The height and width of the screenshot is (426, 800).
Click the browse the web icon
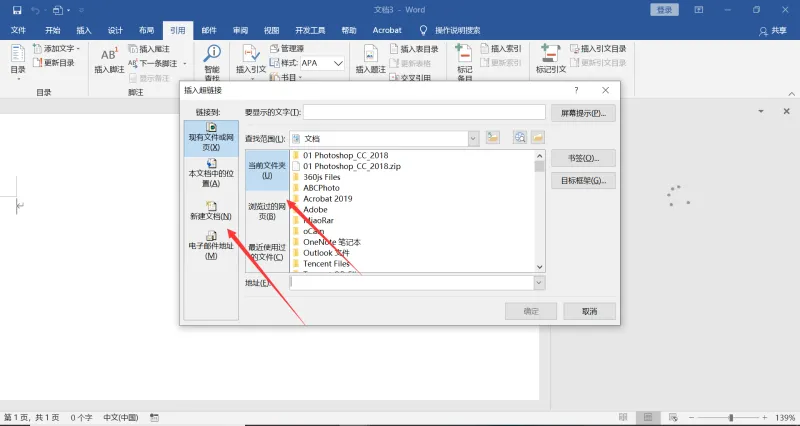tap(520, 138)
